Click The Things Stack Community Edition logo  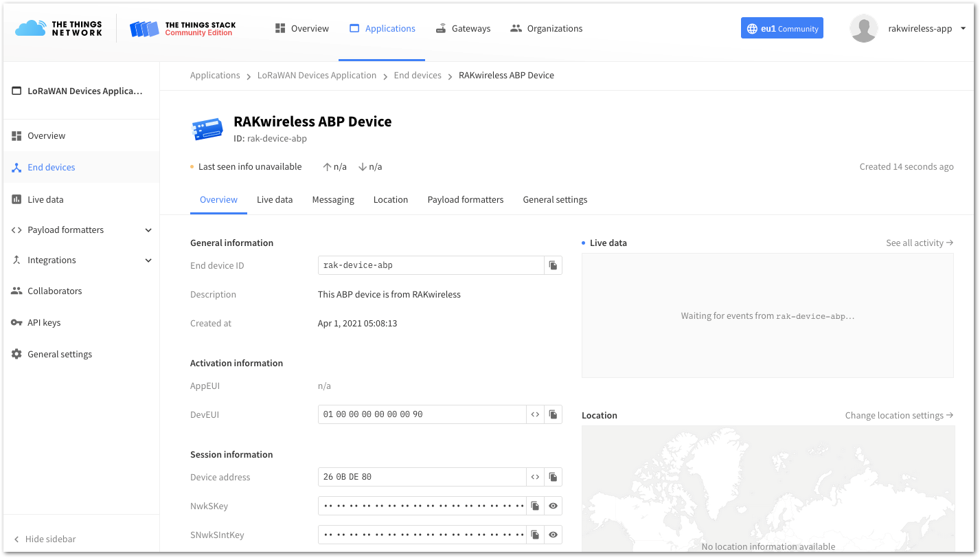pos(183,28)
